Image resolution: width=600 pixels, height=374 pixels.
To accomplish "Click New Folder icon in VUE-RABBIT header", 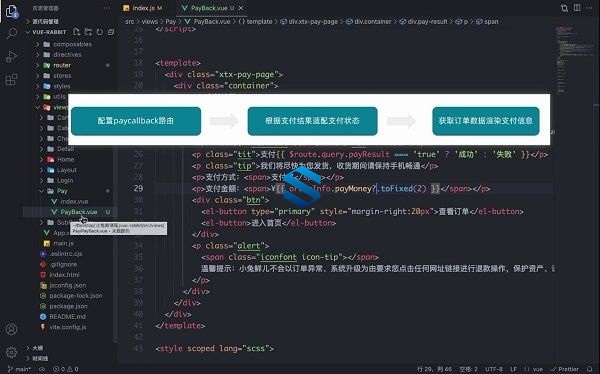I will pyautogui.click(x=88, y=32).
